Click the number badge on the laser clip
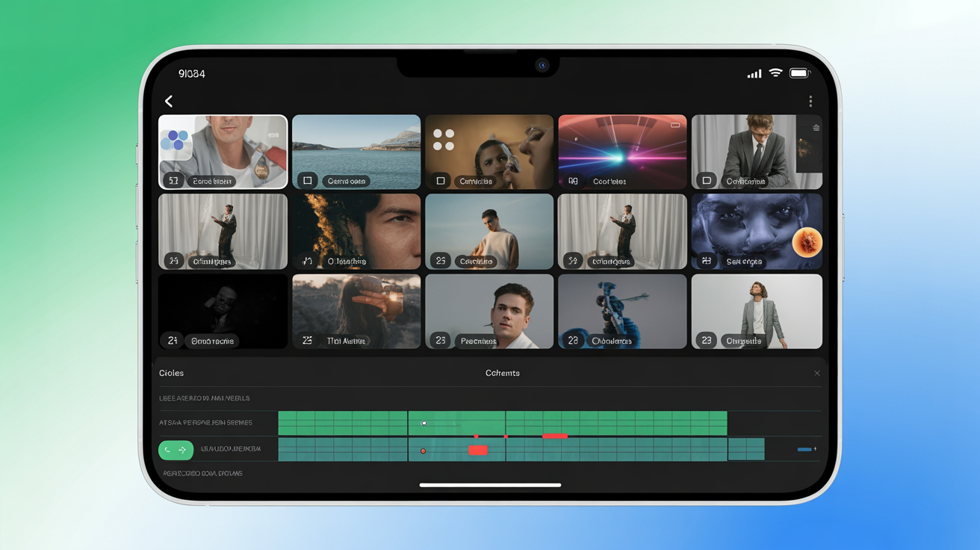Screen dimensions: 980x550 tap(573, 181)
